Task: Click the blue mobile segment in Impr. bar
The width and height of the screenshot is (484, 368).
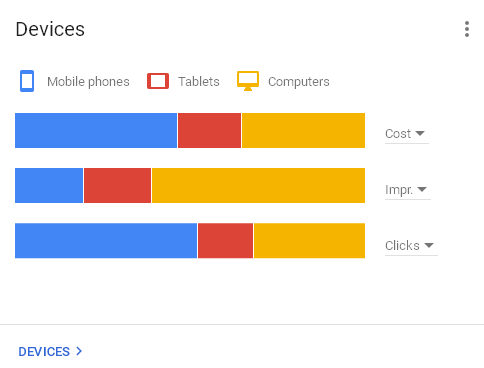Action: (x=49, y=185)
